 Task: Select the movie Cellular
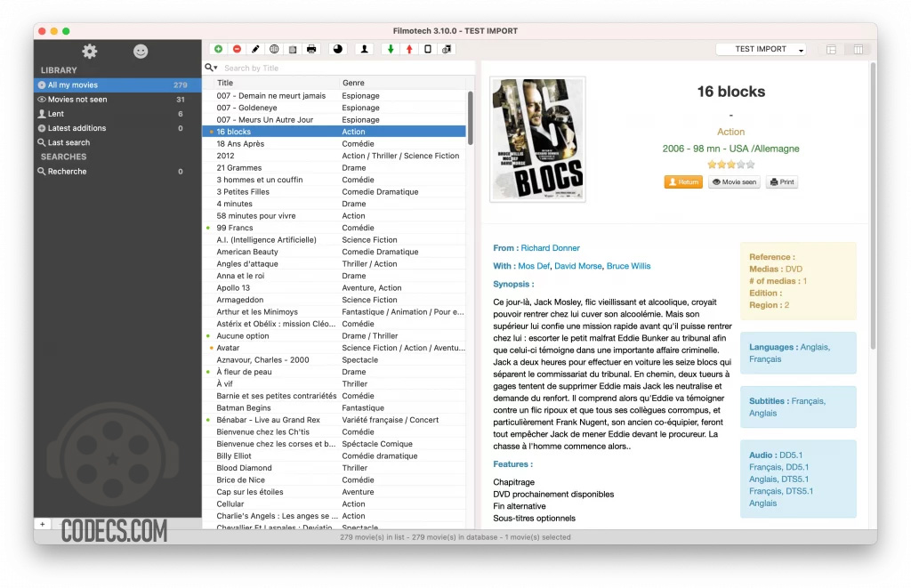coord(335,504)
